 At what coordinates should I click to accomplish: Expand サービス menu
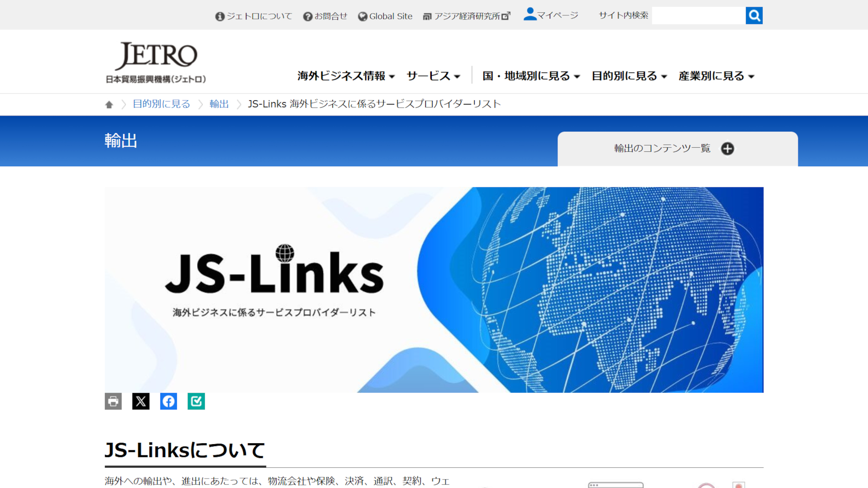433,76
